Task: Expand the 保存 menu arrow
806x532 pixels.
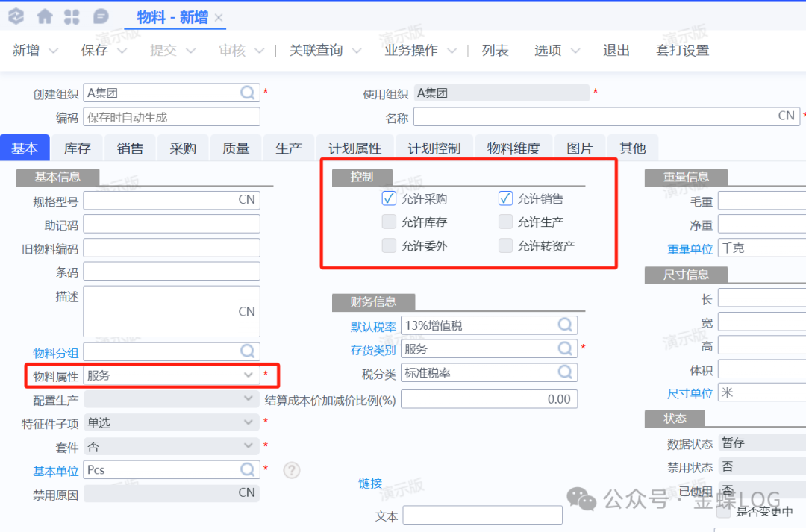Action: 122,51
